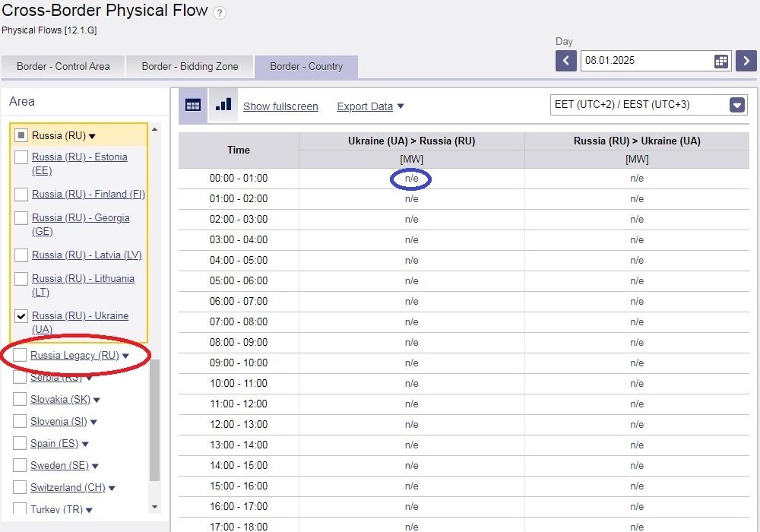
Task: Check the Russia Legacy (RU) checkbox
Action: click(x=20, y=355)
